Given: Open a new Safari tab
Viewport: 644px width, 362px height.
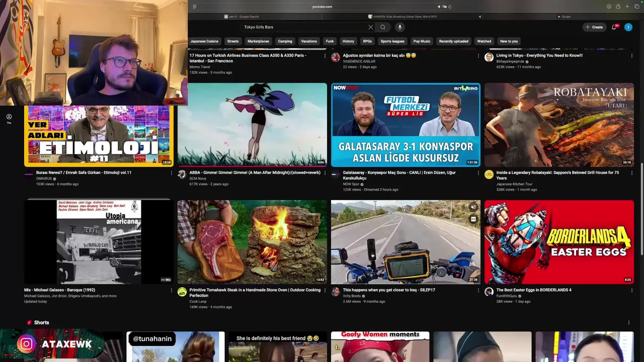Looking at the screenshot, I should [627, 7].
